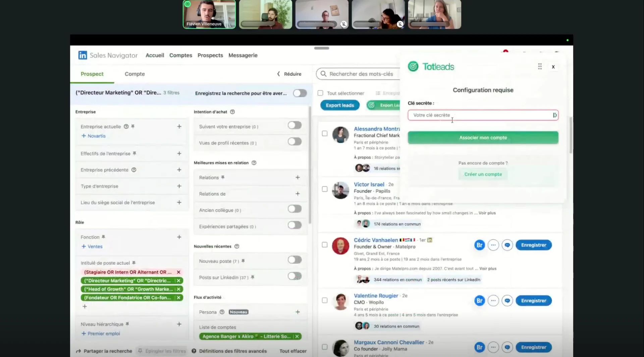Enable Vues de profil récentes toggle
644x357 pixels.
[295, 142]
